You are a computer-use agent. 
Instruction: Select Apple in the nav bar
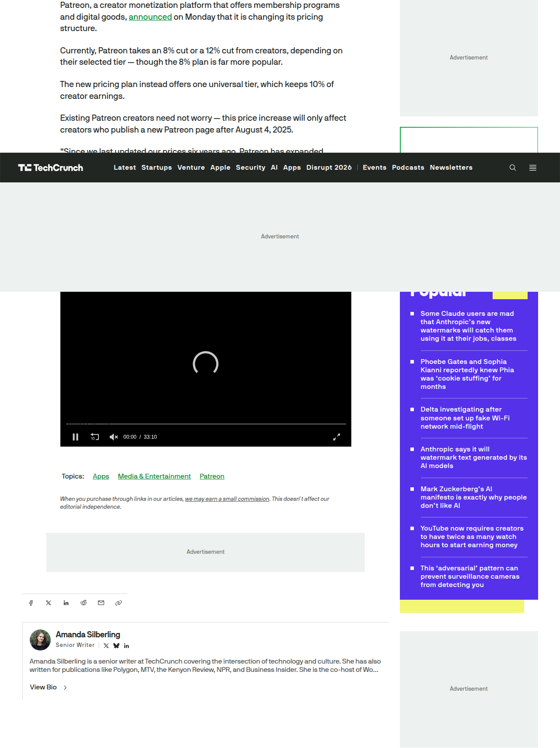pyautogui.click(x=220, y=168)
